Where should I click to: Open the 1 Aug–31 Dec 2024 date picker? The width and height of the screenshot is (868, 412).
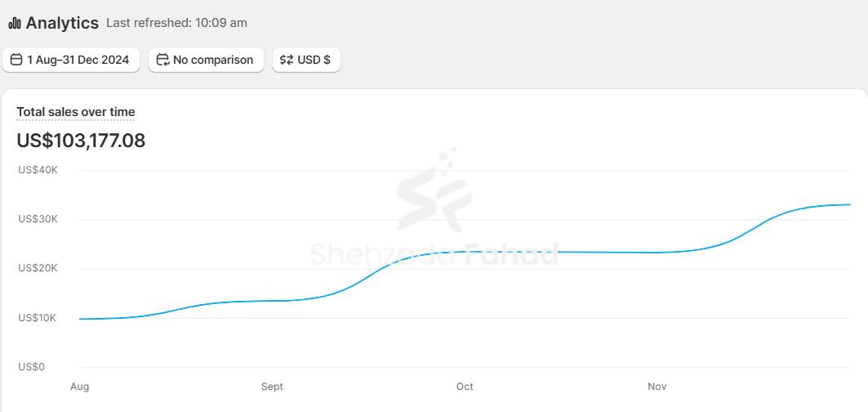point(71,60)
